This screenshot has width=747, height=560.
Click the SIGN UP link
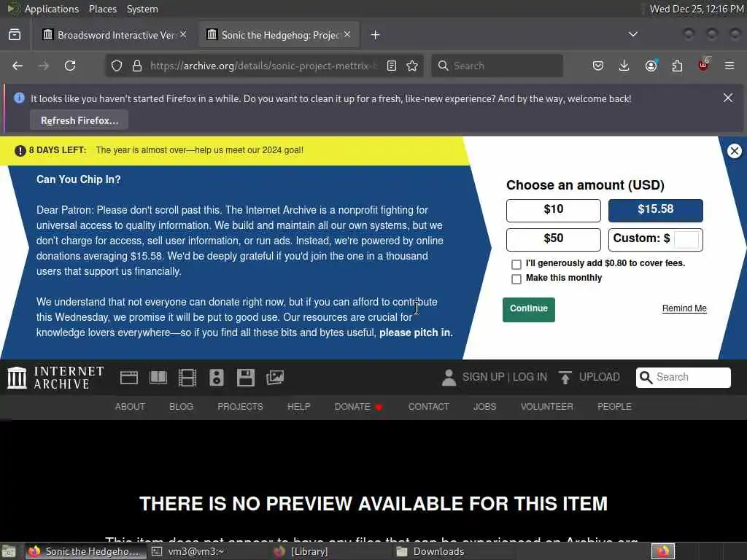pyautogui.click(x=483, y=377)
